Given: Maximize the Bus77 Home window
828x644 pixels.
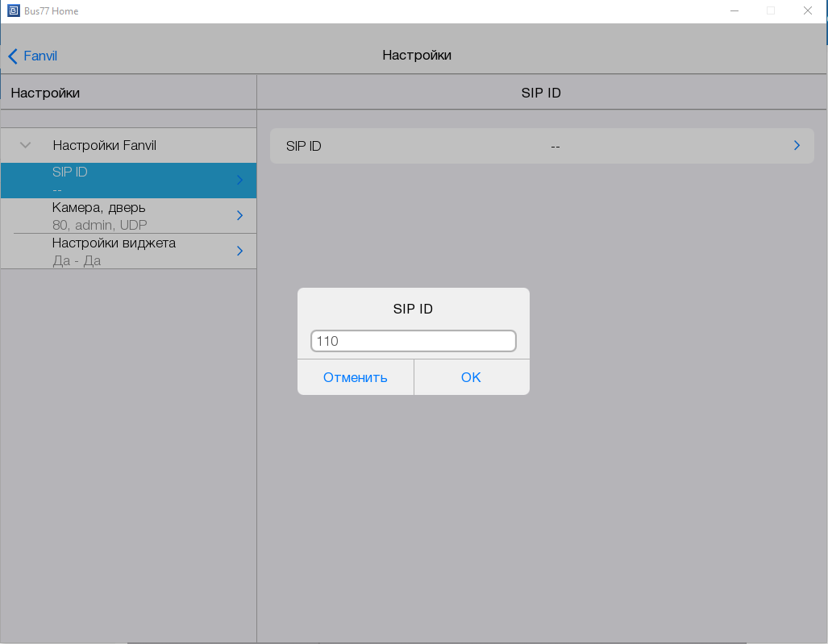Looking at the screenshot, I should tap(771, 11).
